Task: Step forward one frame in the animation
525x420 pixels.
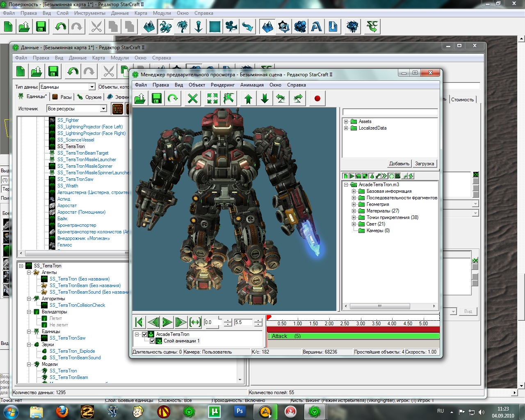Action: click(181, 322)
